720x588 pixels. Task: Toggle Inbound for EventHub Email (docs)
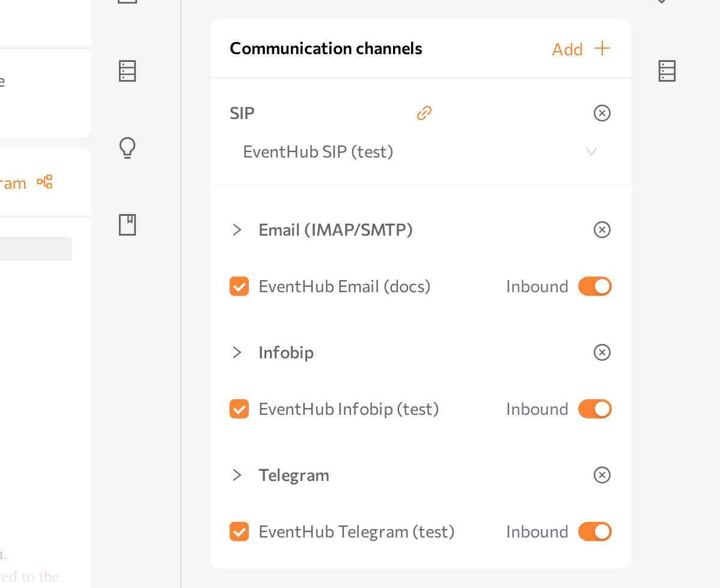tap(594, 286)
